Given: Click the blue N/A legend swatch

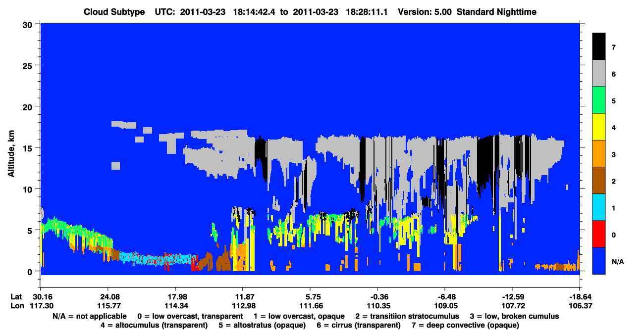Looking at the screenshot, I should tap(599, 261).
